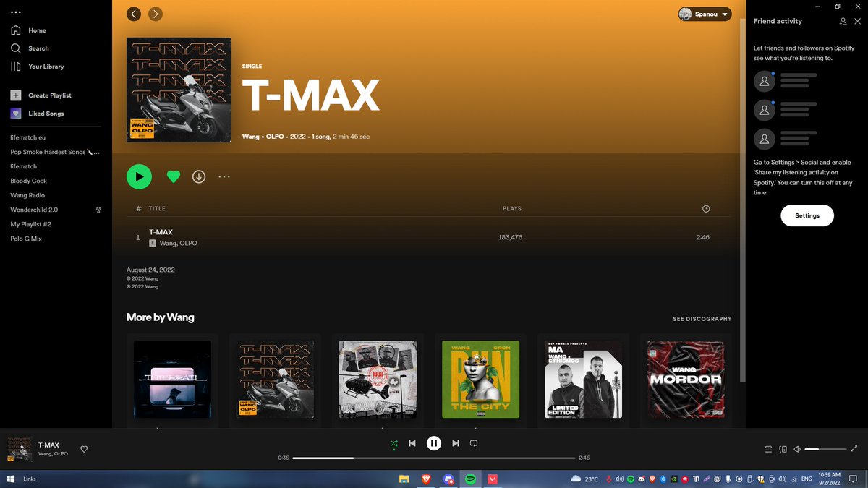This screenshot has width=868, height=488.
Task: Click the add friends icon in Friend activity
Action: click(x=843, y=22)
